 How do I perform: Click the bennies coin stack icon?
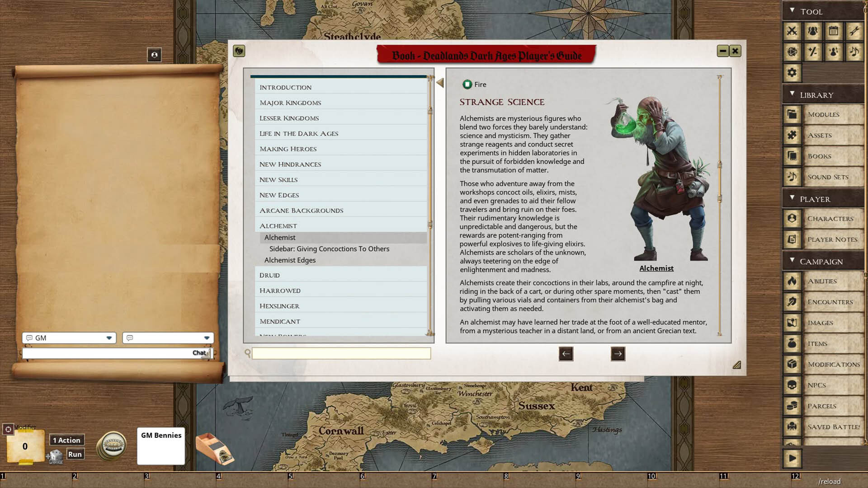(x=113, y=446)
